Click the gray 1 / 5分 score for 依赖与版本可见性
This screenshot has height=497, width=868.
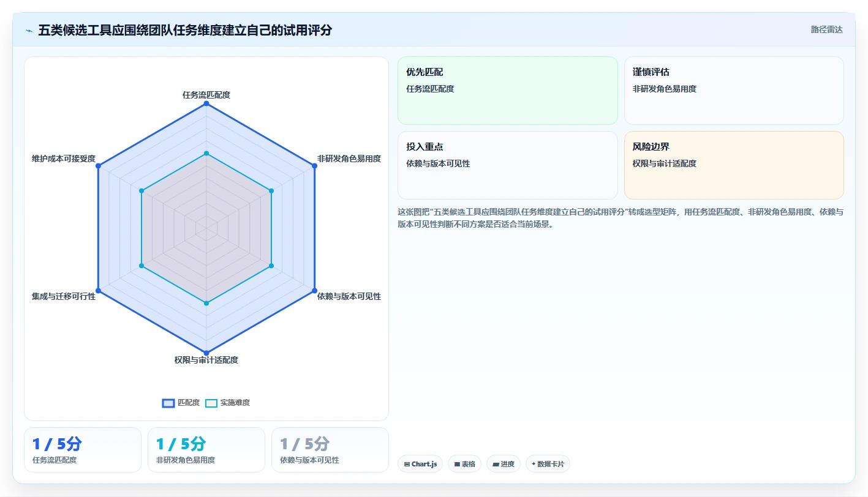coord(304,444)
